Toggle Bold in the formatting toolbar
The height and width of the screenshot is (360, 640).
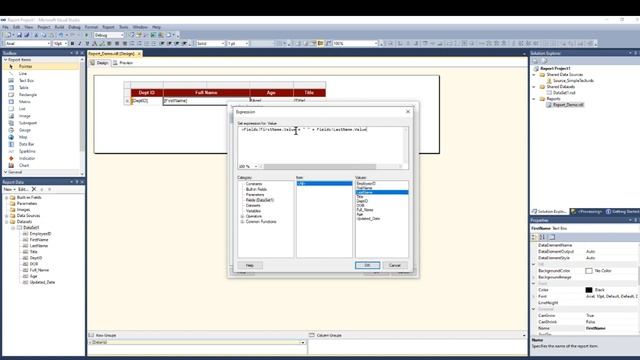point(72,43)
